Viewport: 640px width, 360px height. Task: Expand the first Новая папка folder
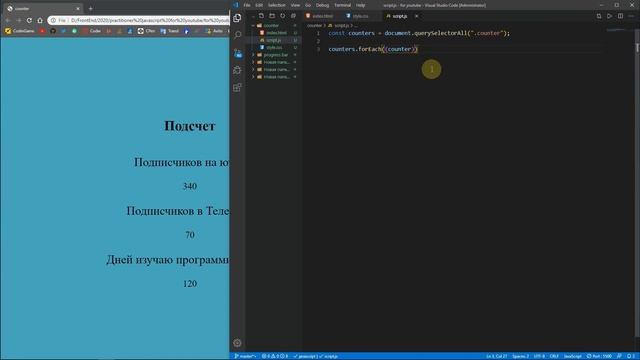point(276,62)
